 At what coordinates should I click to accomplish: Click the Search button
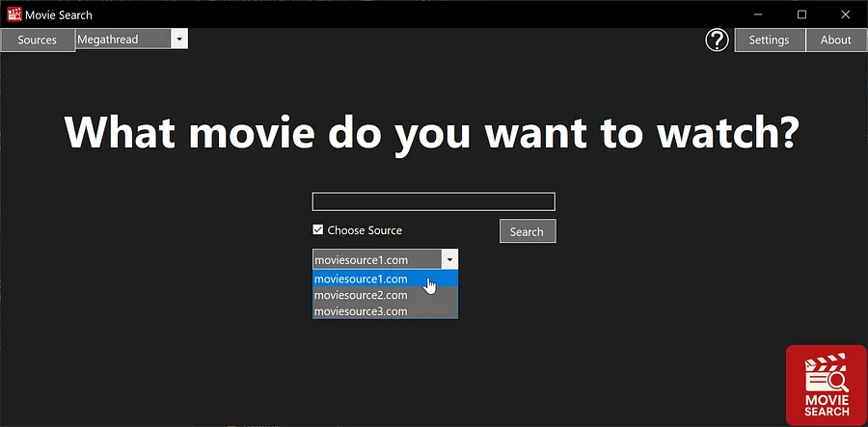(527, 231)
